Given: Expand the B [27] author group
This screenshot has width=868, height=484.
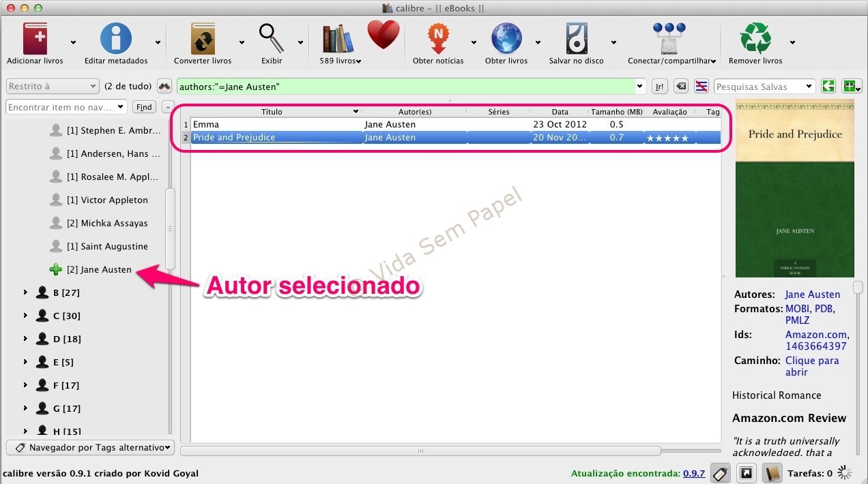Looking at the screenshot, I should [x=25, y=292].
